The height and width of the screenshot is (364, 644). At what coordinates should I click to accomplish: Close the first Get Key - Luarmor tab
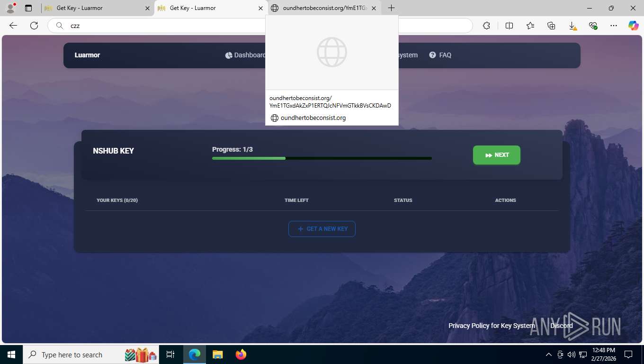click(x=147, y=8)
